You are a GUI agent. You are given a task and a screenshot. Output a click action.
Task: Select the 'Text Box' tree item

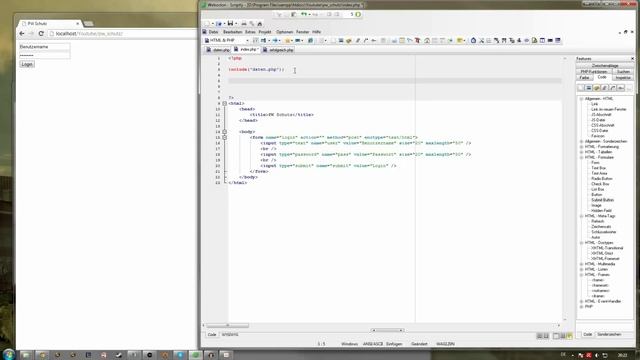[598, 168]
